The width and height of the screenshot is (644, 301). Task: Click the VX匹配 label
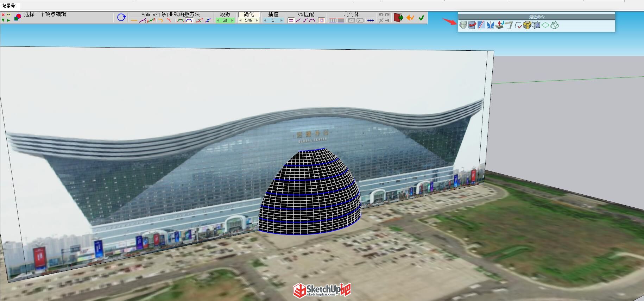pos(306,14)
